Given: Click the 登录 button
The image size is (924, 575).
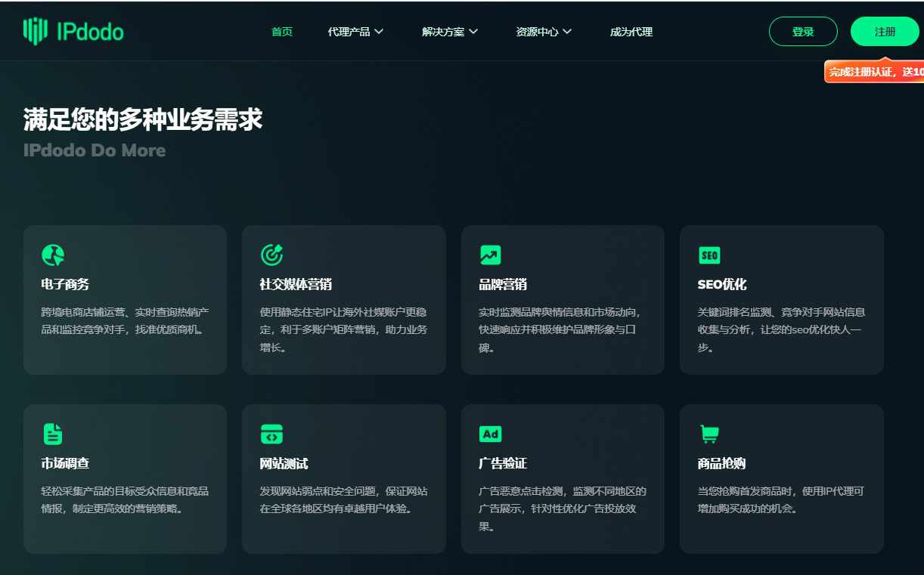Looking at the screenshot, I should pyautogui.click(x=803, y=31).
